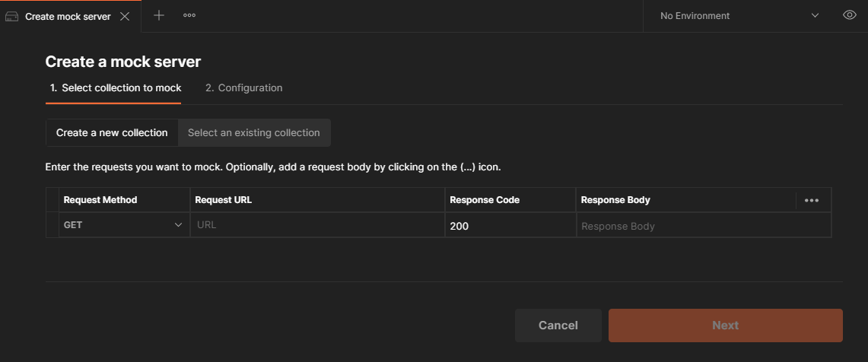The width and height of the screenshot is (868, 362).
Task: Open the tab options three-dot icon
Action: 189,15
